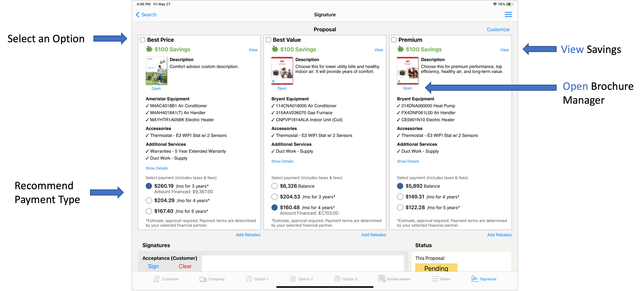Open the Premium brochure thumbnail
The width and height of the screenshot is (644, 291).
(x=408, y=70)
